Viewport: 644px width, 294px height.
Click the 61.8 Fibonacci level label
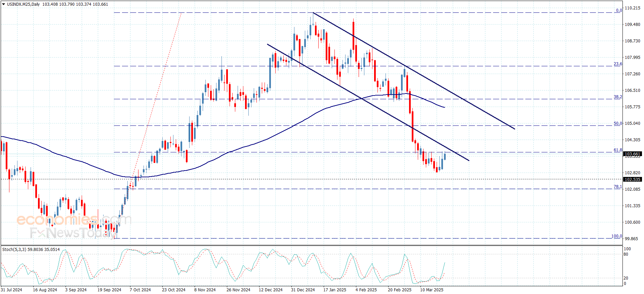click(x=618, y=150)
